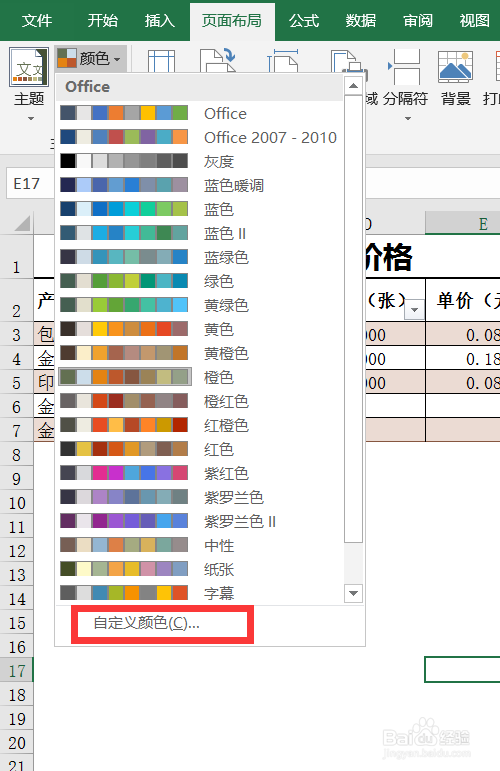Click the E17 name box
Image resolution: width=500 pixels, height=771 pixels.
[29, 183]
